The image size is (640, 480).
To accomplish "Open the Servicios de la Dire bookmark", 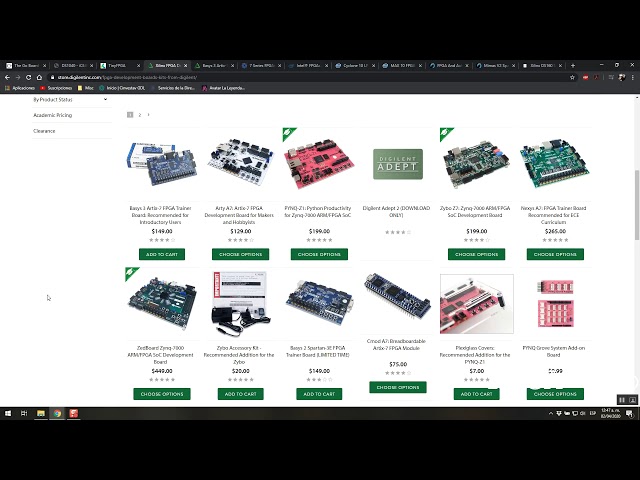I will tap(173, 88).
